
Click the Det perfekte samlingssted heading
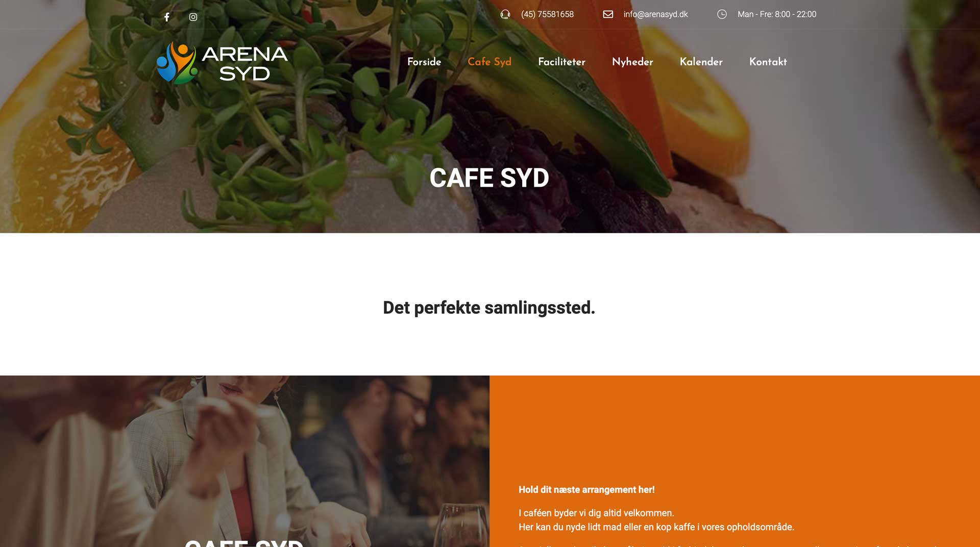(x=489, y=308)
